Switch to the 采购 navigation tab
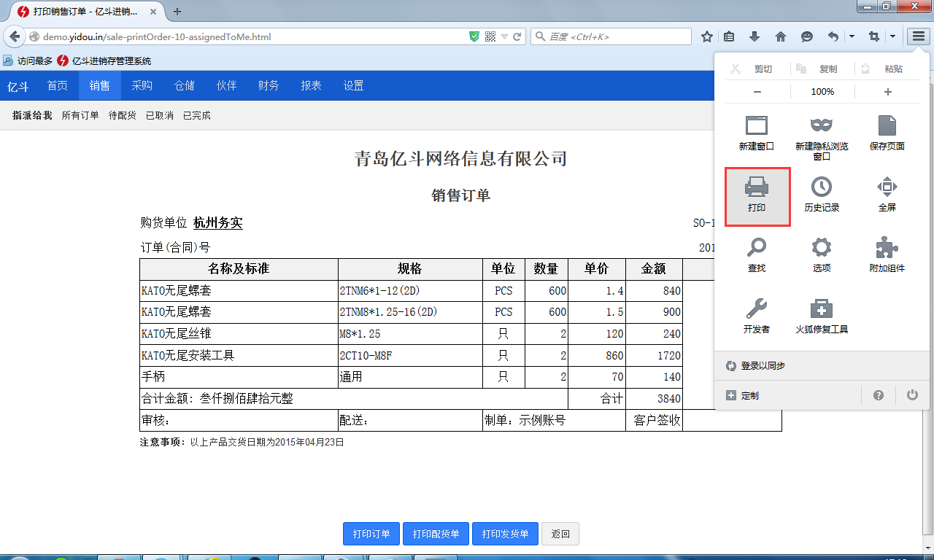934x560 pixels. (x=142, y=86)
